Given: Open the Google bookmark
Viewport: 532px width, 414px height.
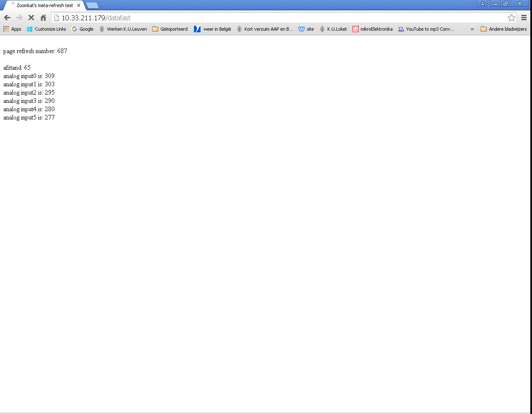Looking at the screenshot, I should pyautogui.click(x=82, y=29).
